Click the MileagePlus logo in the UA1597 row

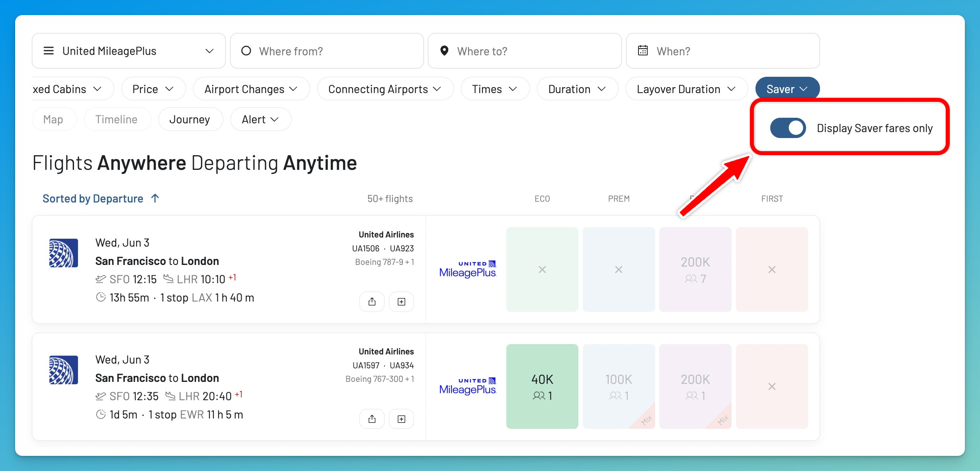coord(468,386)
